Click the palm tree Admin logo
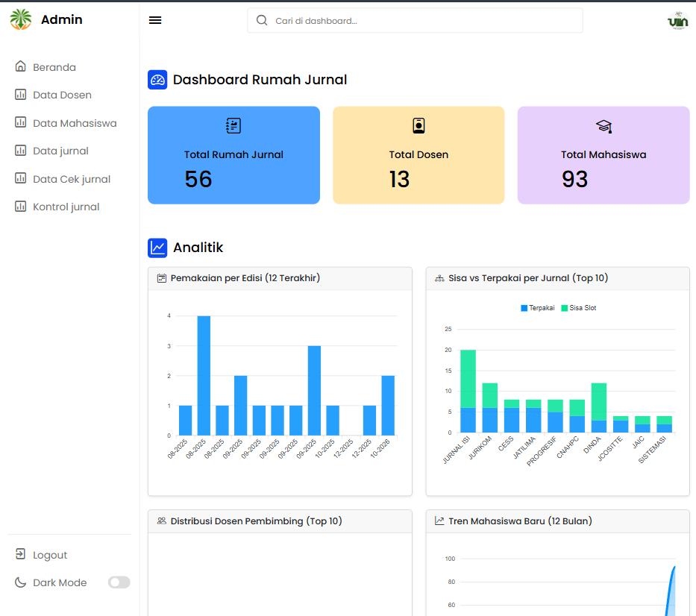 tap(21, 19)
